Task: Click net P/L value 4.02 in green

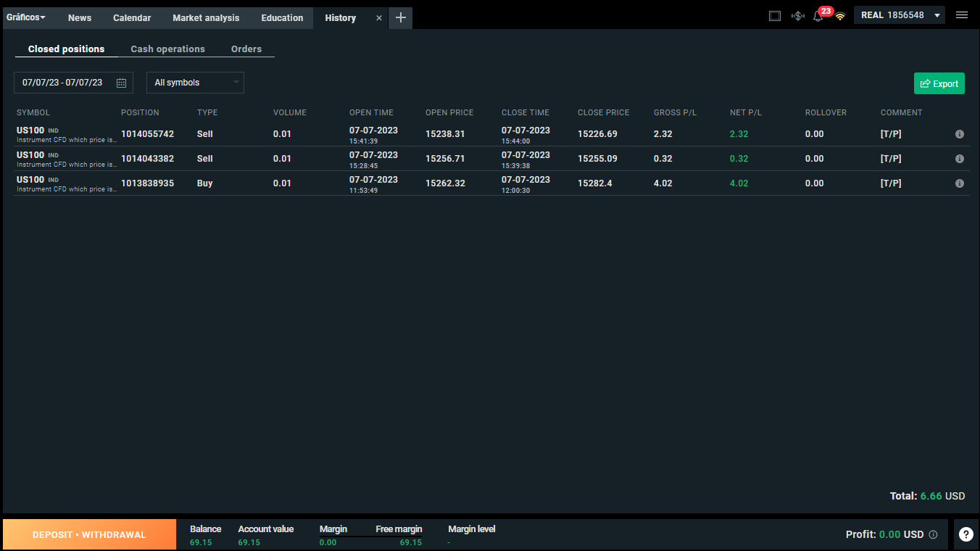Action: pos(739,183)
